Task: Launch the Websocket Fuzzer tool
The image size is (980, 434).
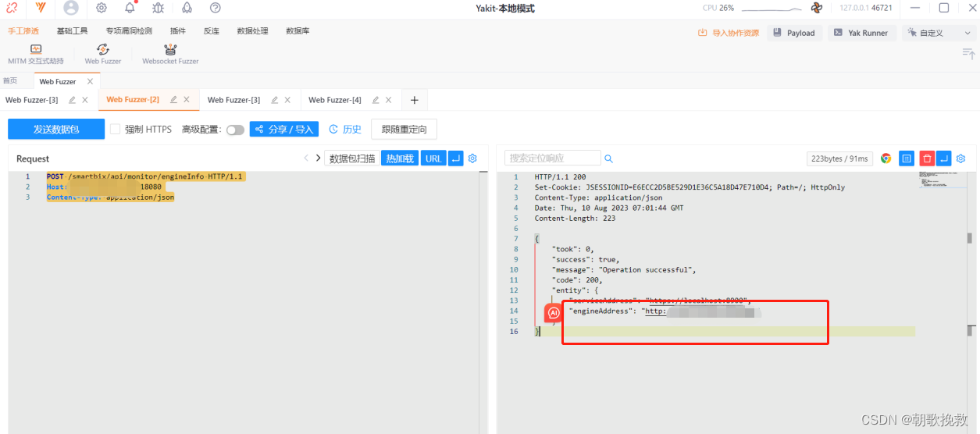Action: 170,54
